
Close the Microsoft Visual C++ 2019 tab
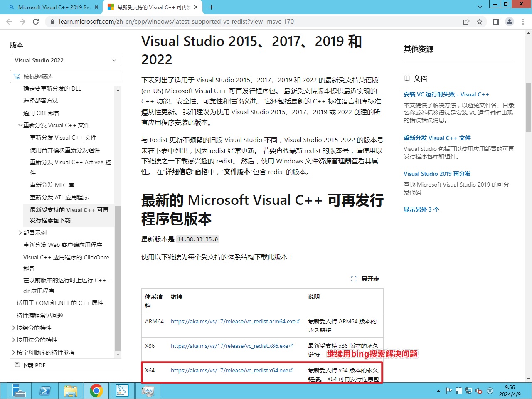(96, 7)
